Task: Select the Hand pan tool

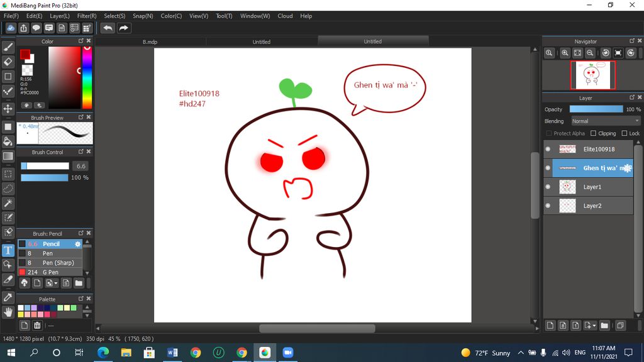Action: [8, 311]
